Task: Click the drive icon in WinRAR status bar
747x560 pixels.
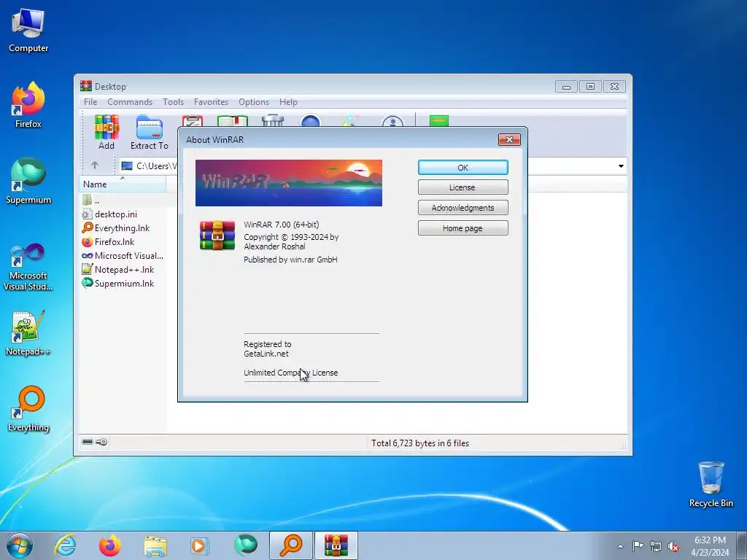Action: point(88,442)
